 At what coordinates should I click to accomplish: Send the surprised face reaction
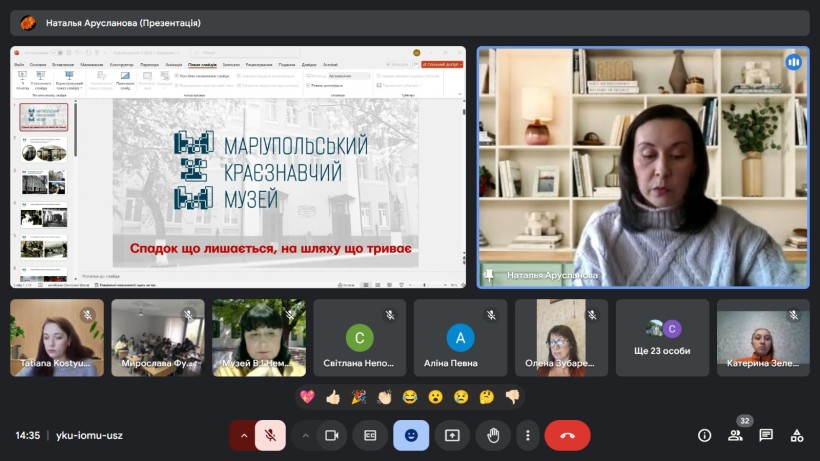[x=435, y=397]
